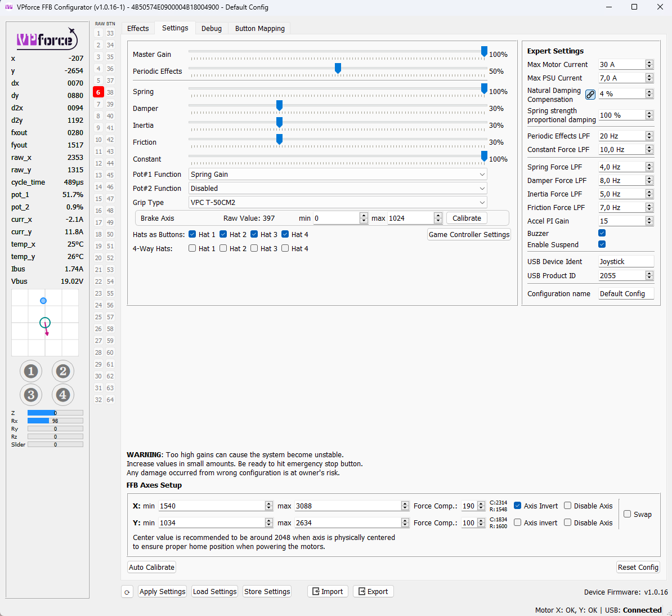Click Inertia slider handle

pos(279,123)
